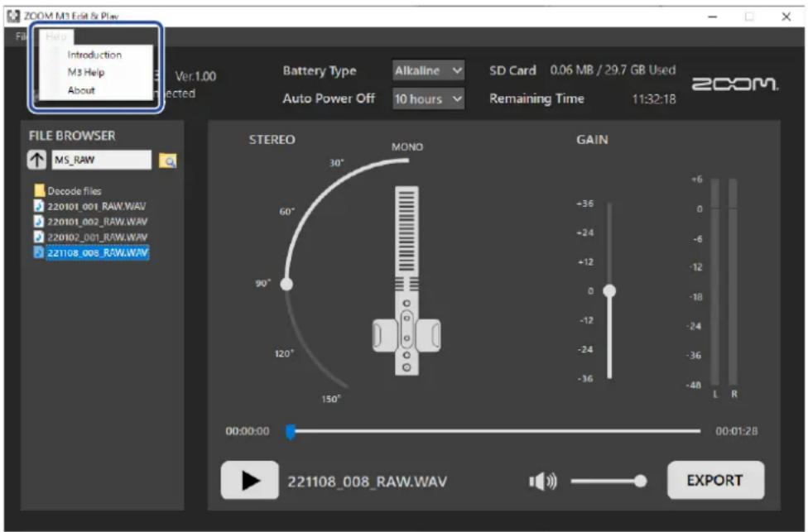Click the folder search icon in File Browser
808x532 pixels.
pos(167,161)
